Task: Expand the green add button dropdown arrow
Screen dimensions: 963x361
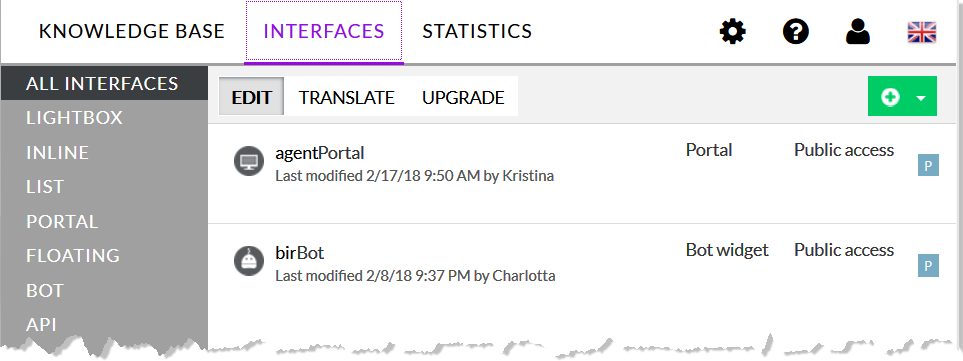Action: 921,98
